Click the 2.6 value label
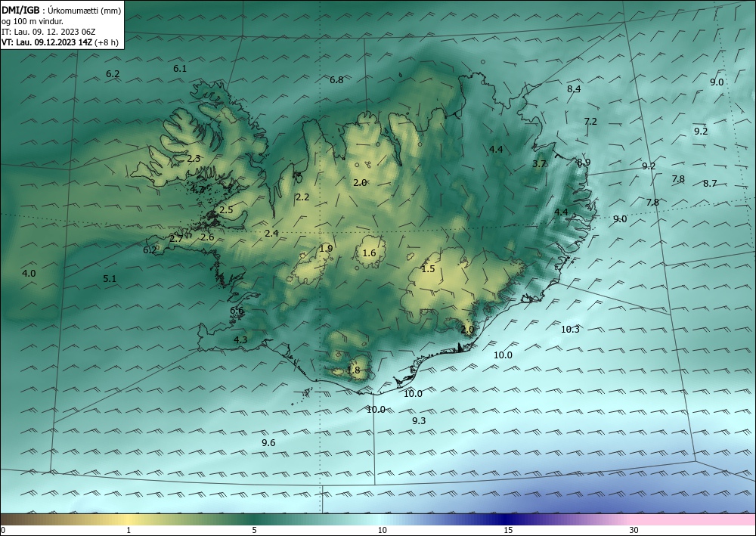 pyautogui.click(x=207, y=237)
